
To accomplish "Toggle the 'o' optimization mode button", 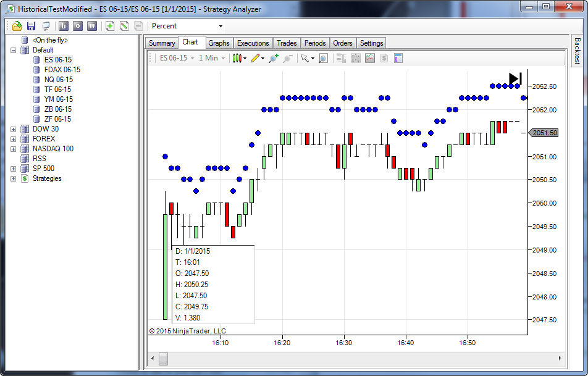I will 78,26.
